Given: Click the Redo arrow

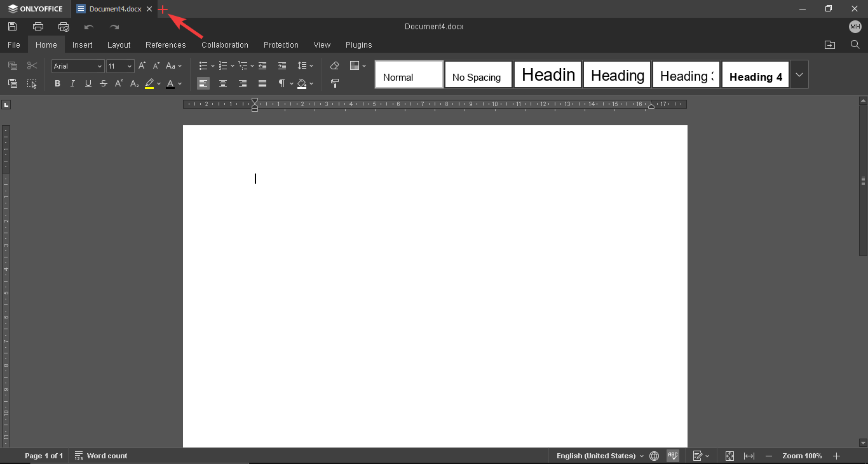Looking at the screenshot, I should 114,27.
